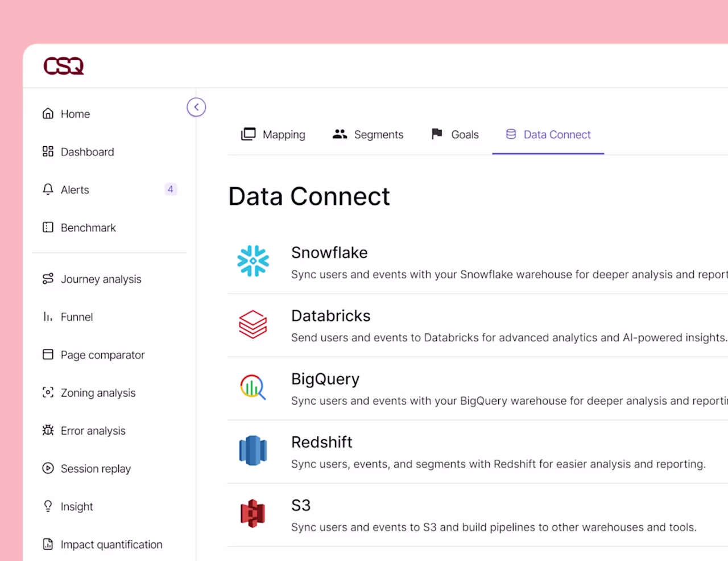The height and width of the screenshot is (561, 728).
Task: Open the Redshift integration title
Action: (322, 442)
